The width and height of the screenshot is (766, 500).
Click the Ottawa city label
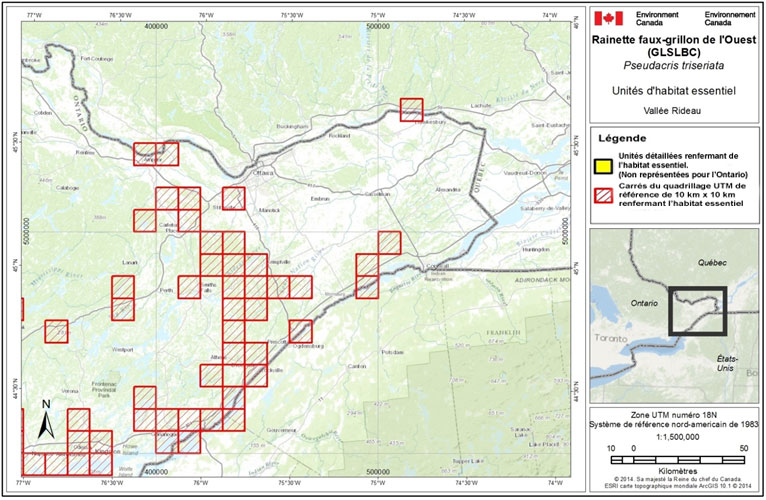pos(262,173)
